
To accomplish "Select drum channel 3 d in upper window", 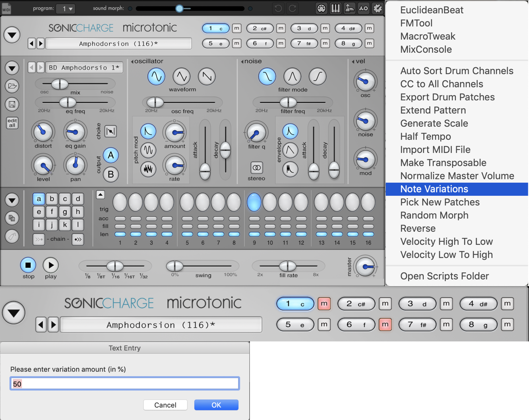I will coord(304,28).
